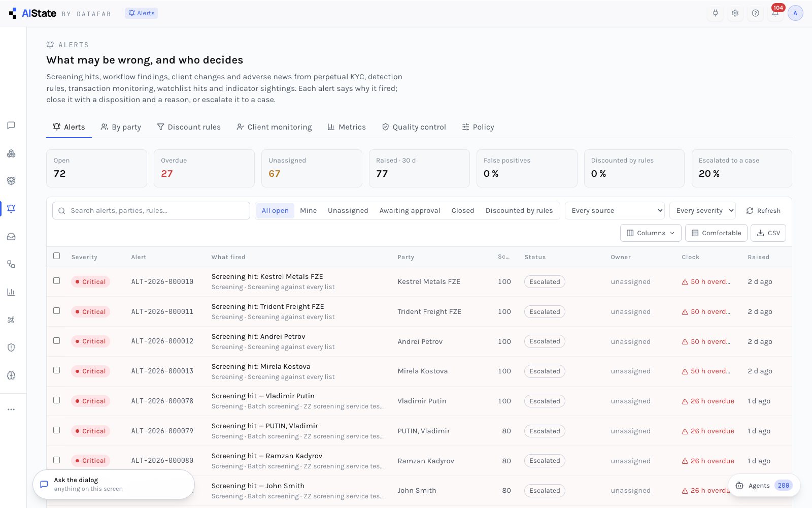Check the box for ALT-2026-000010

[x=56, y=281]
